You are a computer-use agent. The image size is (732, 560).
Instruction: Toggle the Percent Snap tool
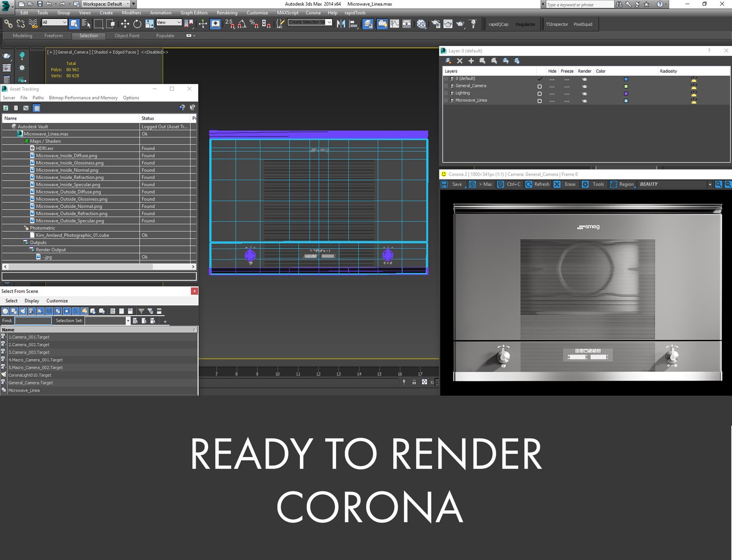(254, 23)
